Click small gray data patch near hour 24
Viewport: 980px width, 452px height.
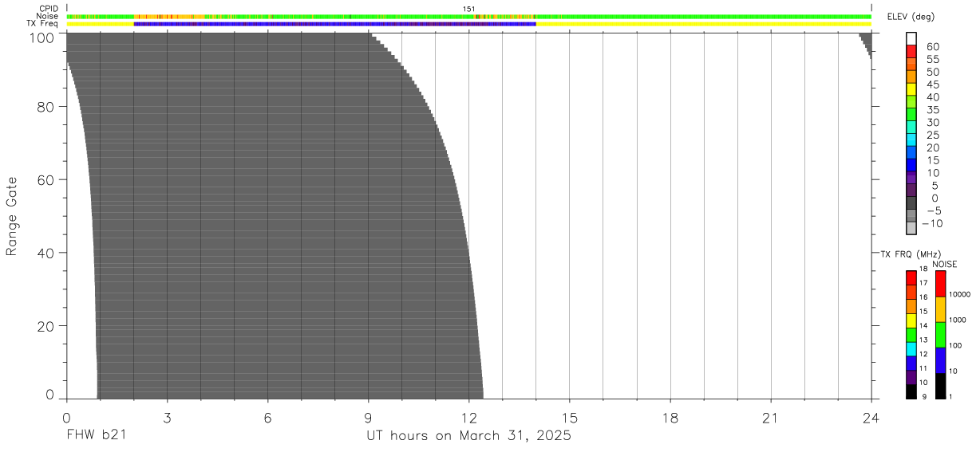click(866, 44)
